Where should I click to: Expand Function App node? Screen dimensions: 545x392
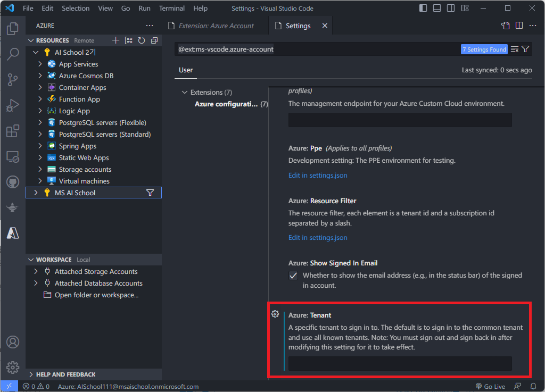click(x=40, y=99)
